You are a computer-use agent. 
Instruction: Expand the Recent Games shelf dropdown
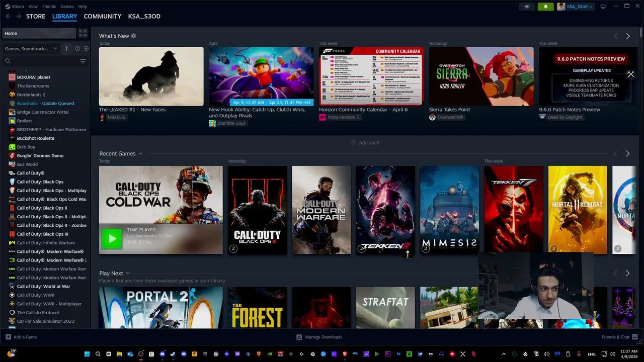pos(140,153)
